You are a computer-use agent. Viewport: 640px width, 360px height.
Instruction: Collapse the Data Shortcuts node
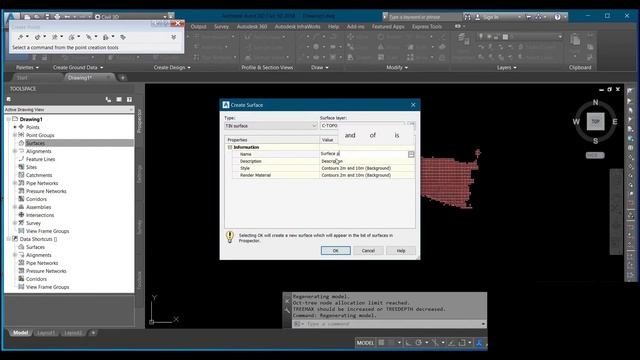(8, 239)
